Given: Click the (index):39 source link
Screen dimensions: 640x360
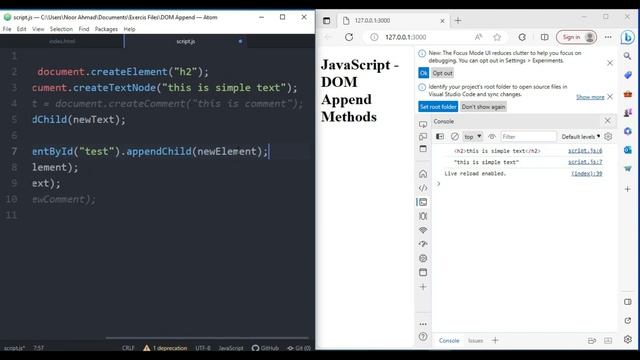Looking at the screenshot, I should (x=587, y=173).
